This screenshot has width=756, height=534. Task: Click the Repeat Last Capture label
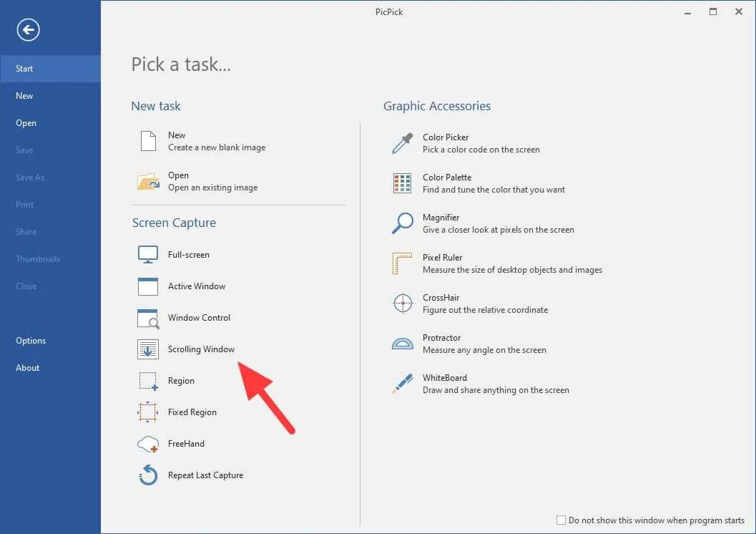tap(205, 475)
